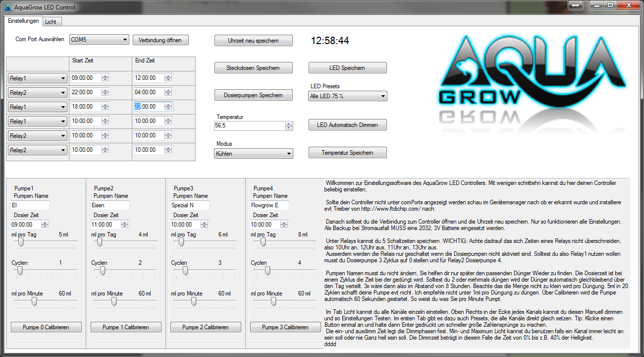Click Pumpe 3 Calibrieren button
Image resolution: width=644 pixels, height=357 pixels.
coord(285,327)
